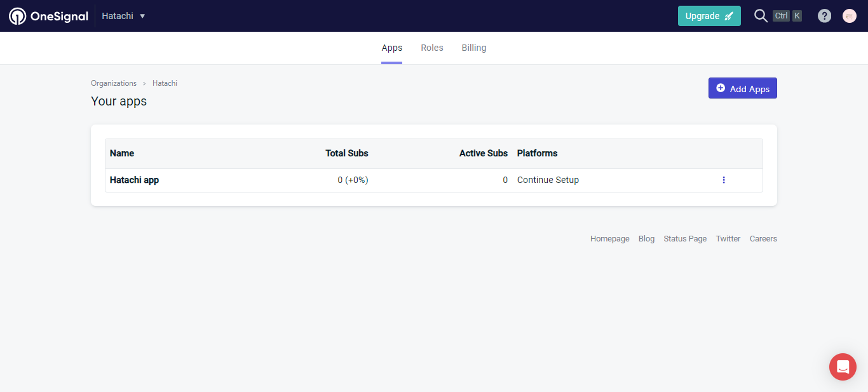The image size is (868, 392).
Task: Switch to the Billing tab
Action: click(474, 48)
